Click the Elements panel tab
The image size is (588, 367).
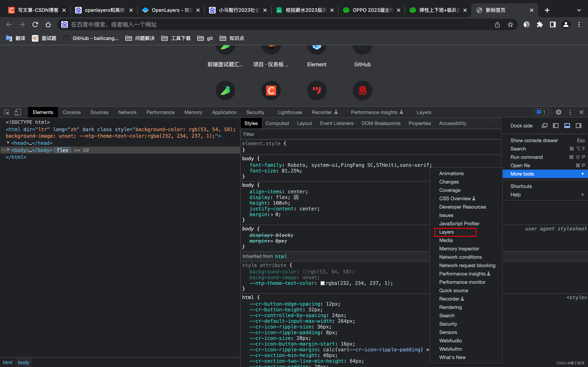[42, 112]
